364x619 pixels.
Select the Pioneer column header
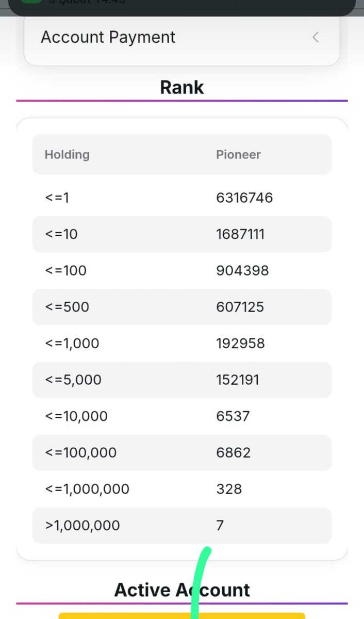(238, 154)
